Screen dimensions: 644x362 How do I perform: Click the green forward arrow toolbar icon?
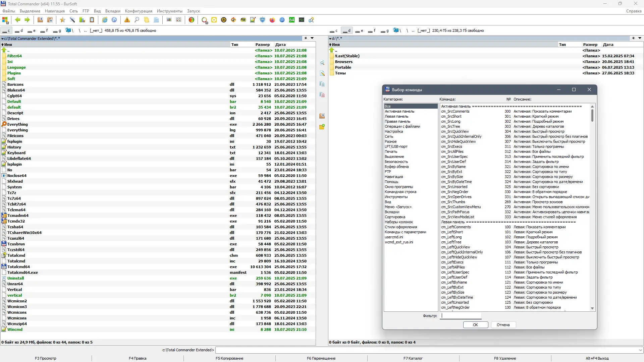[27, 20]
